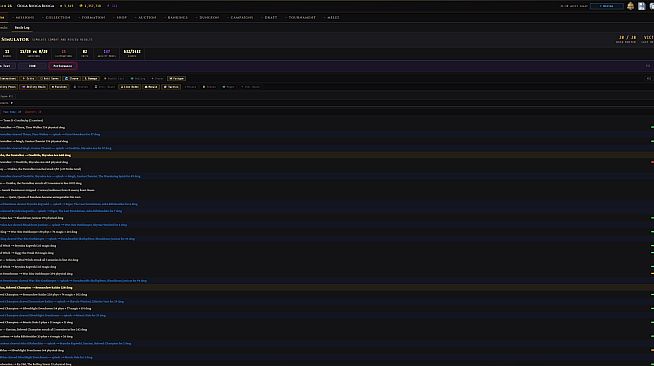This screenshot has width=654, height=366.
Task: Click the golden bell notification icon
Action: tap(630, 6)
